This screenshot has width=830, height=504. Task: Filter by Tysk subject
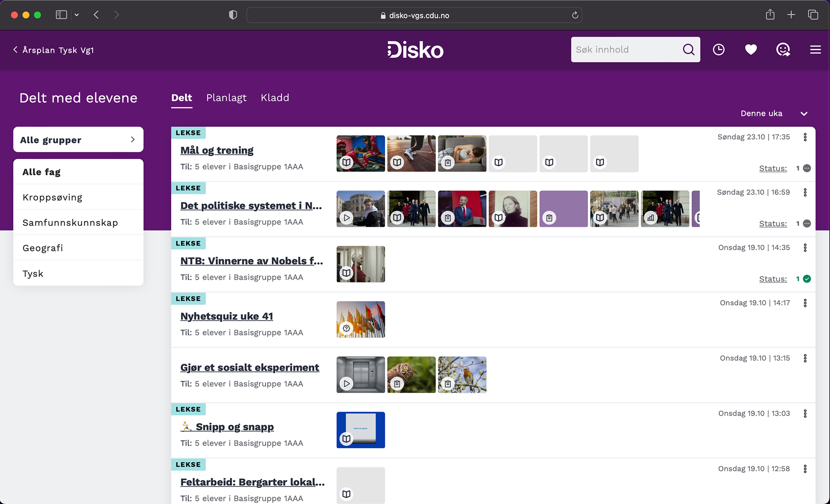[x=78, y=273]
